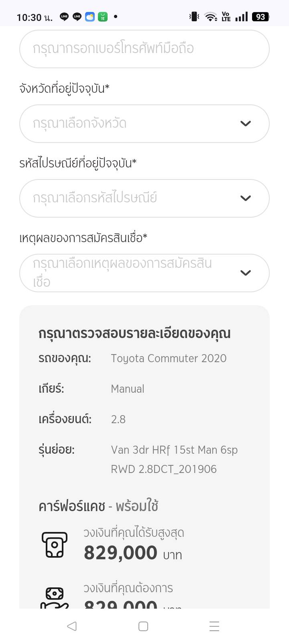Open recent apps via menu icon
The image size is (289, 644).
point(214,626)
